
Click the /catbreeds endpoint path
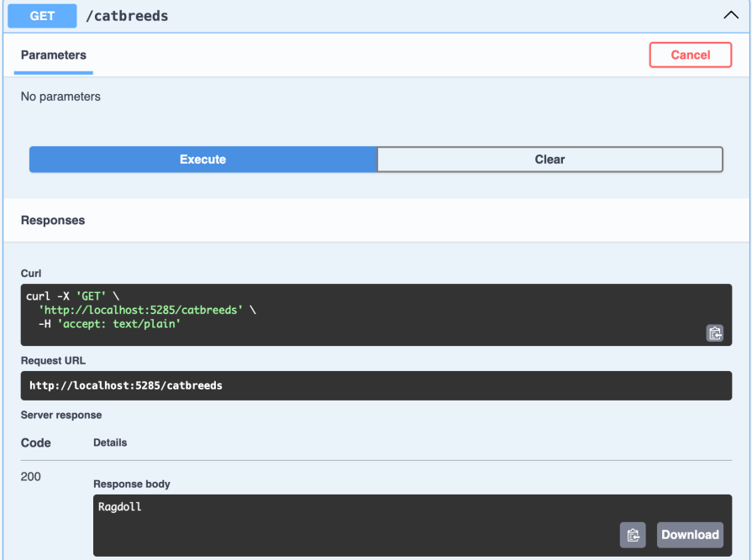point(127,16)
